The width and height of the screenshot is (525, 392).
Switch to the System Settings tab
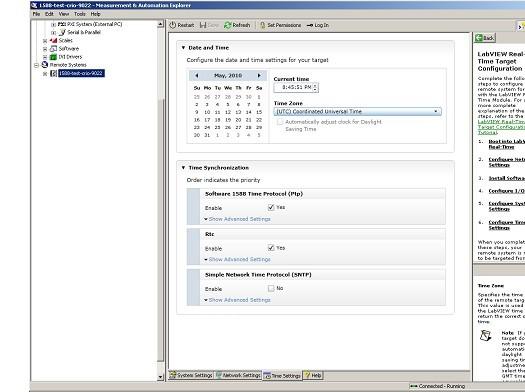(191, 375)
